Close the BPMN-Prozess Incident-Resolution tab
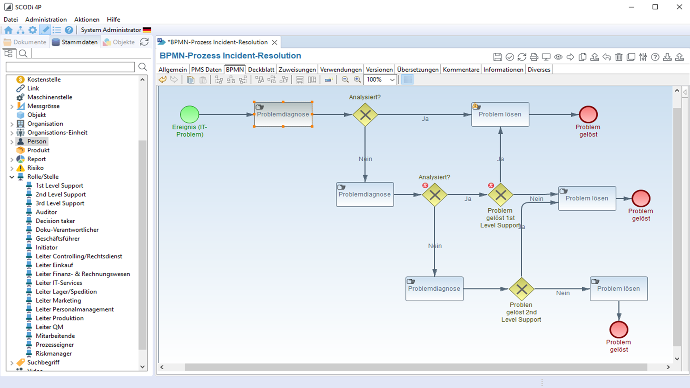This screenshot has height=388, width=690. click(275, 42)
